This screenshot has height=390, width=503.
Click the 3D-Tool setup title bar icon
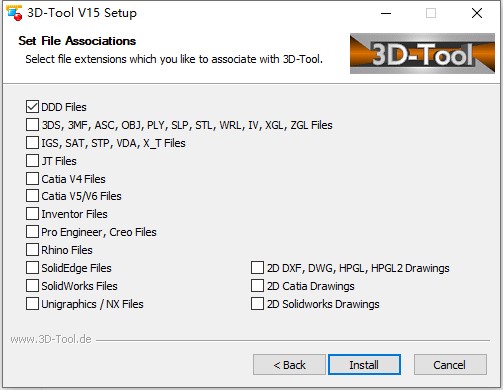tap(14, 13)
